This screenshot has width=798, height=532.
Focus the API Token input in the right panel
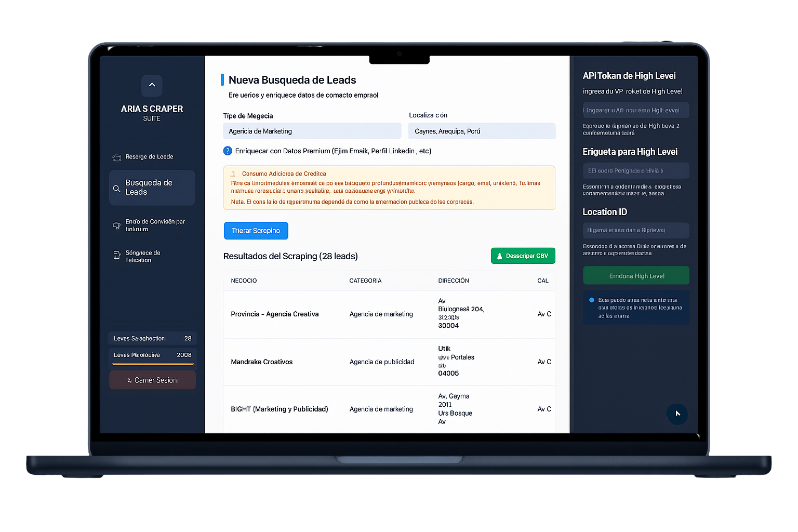tap(636, 110)
